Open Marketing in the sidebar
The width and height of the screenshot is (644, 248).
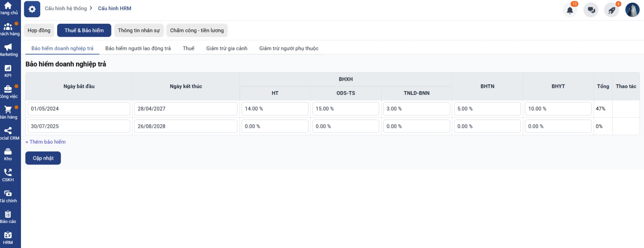[8, 50]
